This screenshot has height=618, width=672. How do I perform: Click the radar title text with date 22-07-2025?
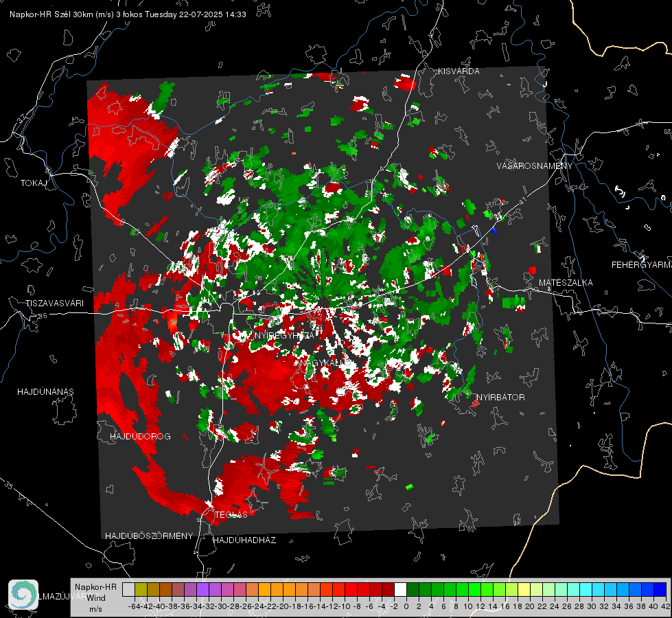[x=128, y=14]
